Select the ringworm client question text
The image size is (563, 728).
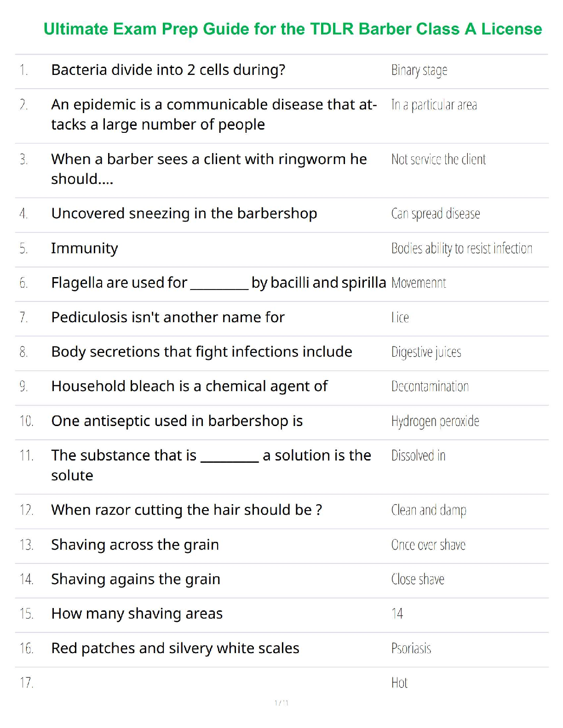pos(209,169)
